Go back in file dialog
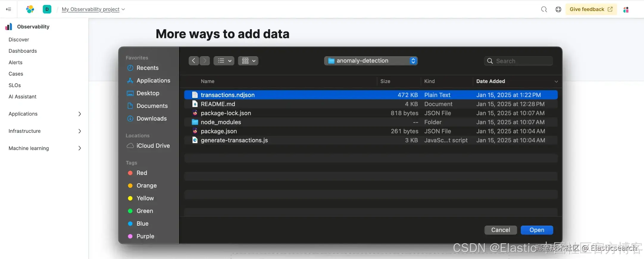Image resolution: width=644 pixels, height=259 pixels. click(x=194, y=61)
